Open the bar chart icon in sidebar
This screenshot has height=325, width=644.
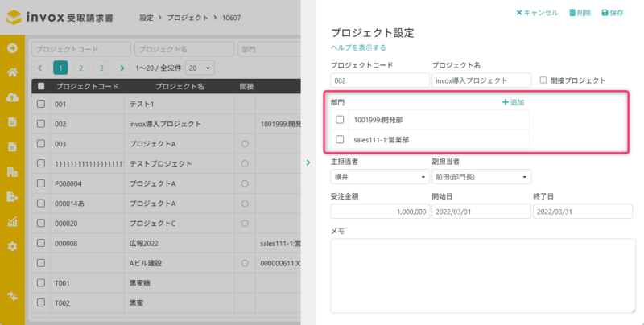pos(12,221)
